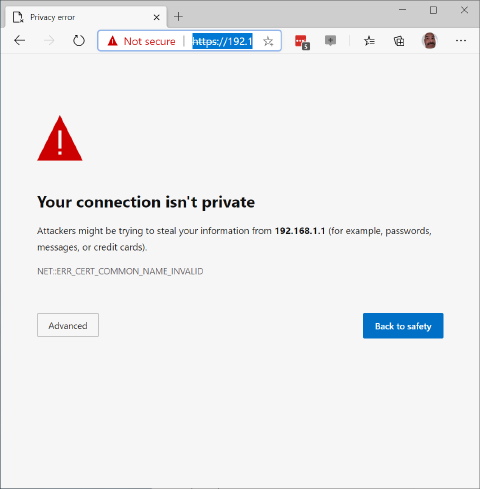Image resolution: width=480 pixels, height=489 pixels.
Task: Open a new tab with plus button
Action: pos(179,17)
